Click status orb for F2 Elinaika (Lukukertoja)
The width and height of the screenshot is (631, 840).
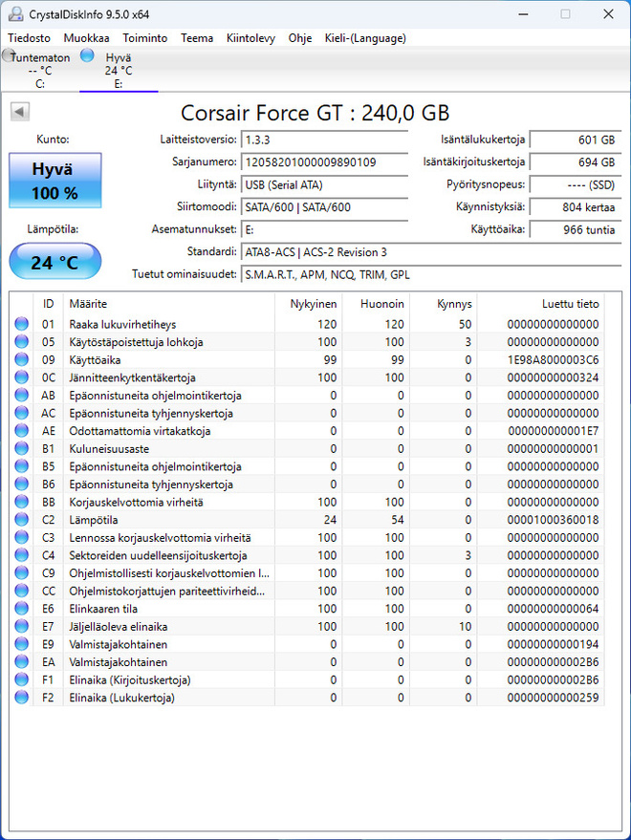click(21, 697)
